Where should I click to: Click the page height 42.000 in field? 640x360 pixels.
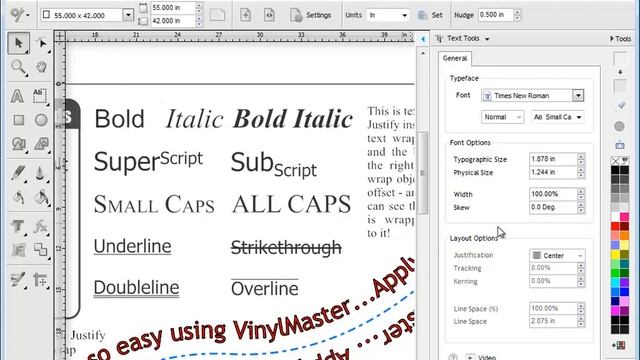172,21
